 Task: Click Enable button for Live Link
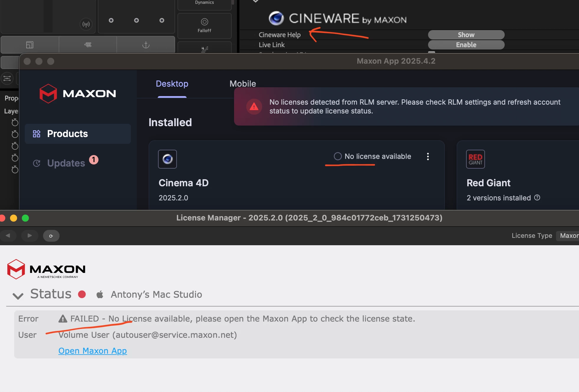pos(466,45)
